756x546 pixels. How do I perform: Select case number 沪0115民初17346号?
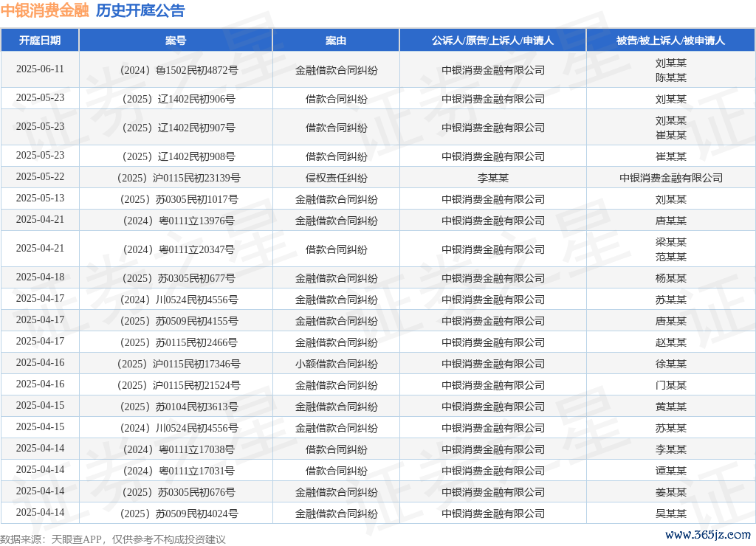179,364
